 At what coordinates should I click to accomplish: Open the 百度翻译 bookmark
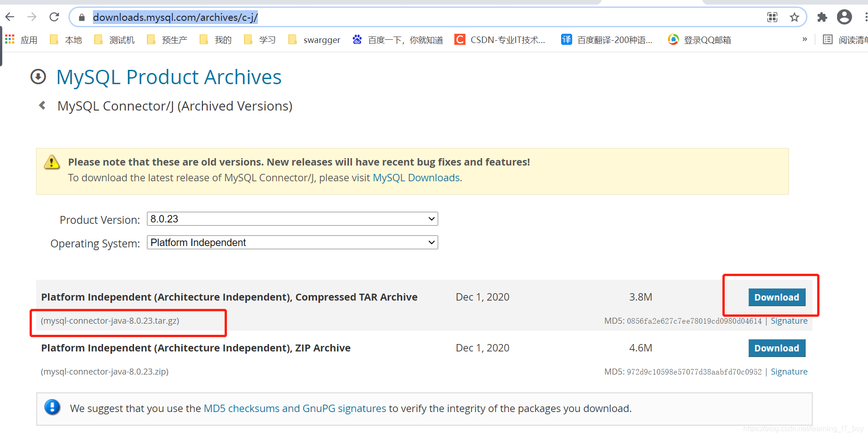pyautogui.click(x=607, y=40)
